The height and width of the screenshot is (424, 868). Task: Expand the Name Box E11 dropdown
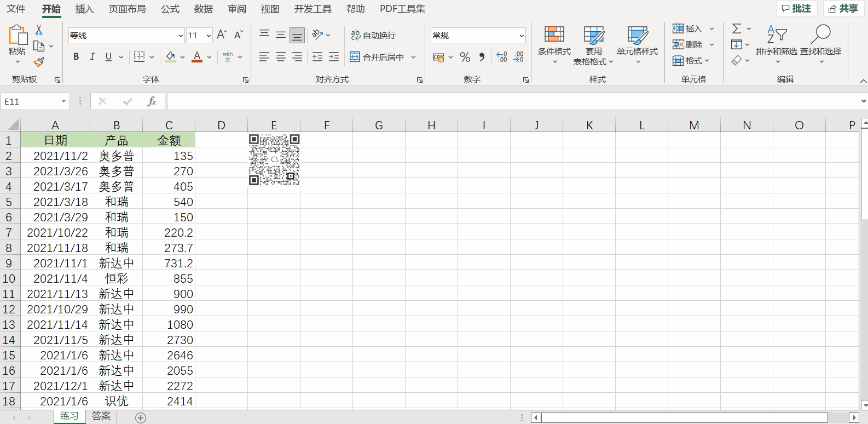pyautogui.click(x=63, y=101)
